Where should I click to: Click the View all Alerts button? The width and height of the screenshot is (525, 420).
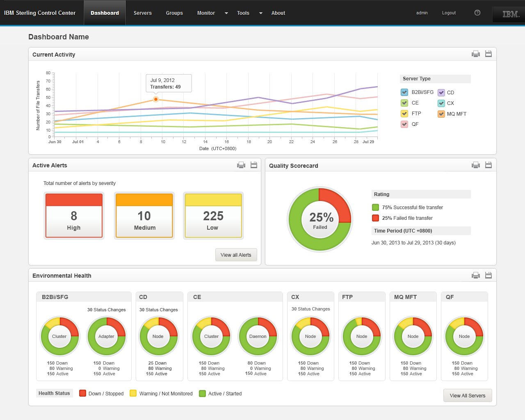coord(236,255)
